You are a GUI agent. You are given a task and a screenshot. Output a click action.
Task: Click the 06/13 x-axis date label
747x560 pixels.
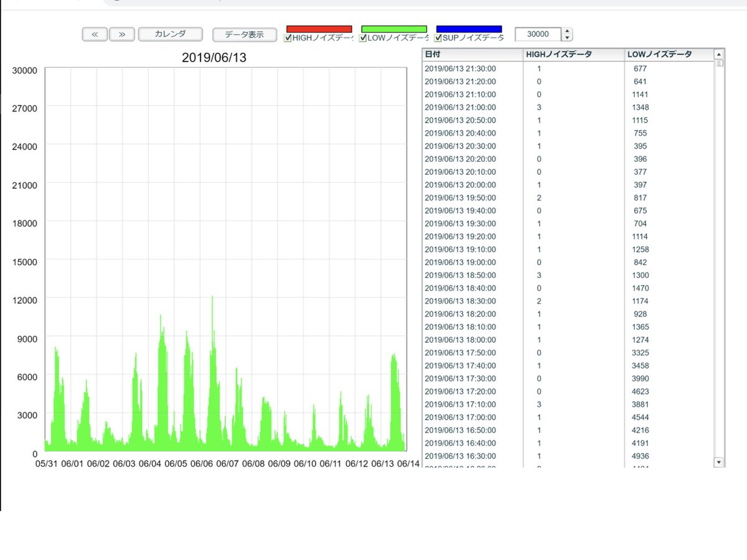point(382,464)
